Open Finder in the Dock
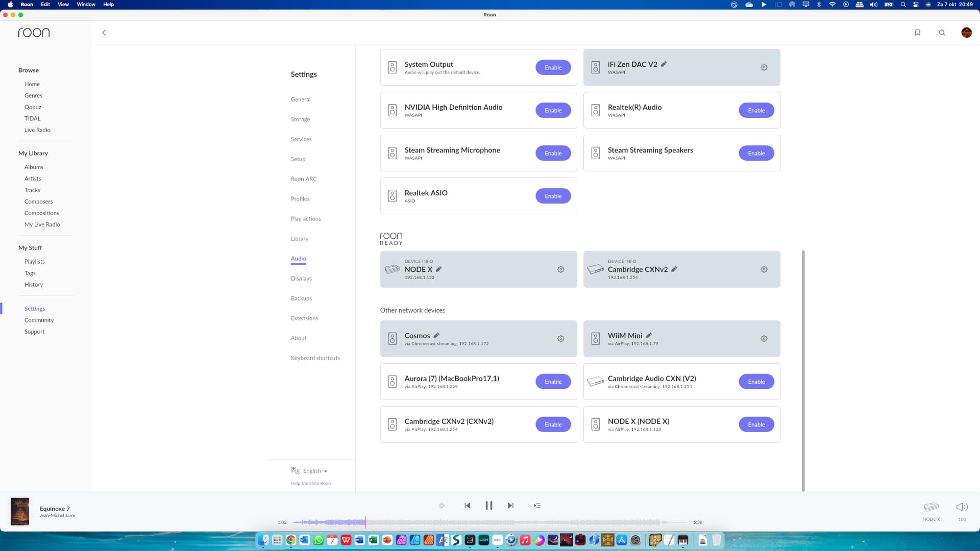 [263, 540]
